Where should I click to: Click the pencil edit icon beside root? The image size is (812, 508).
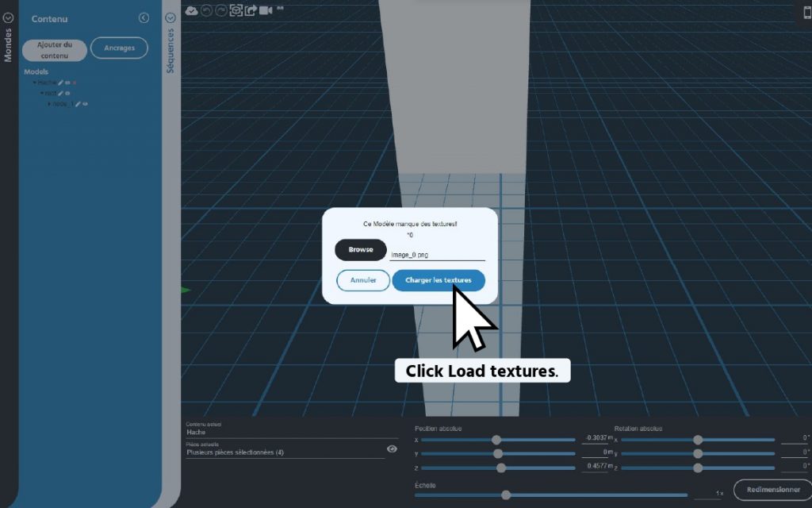tap(60, 94)
